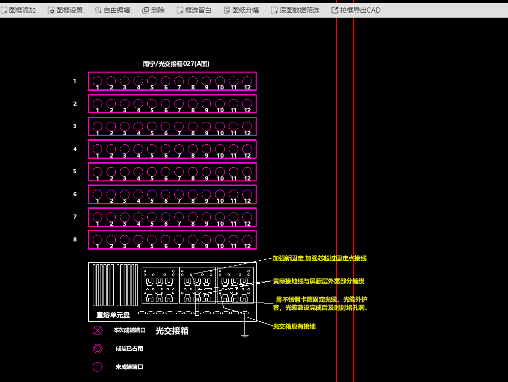This screenshot has width=508, height=382.
Task: Select the crossed-circle legend symbol
Action: (x=98, y=331)
